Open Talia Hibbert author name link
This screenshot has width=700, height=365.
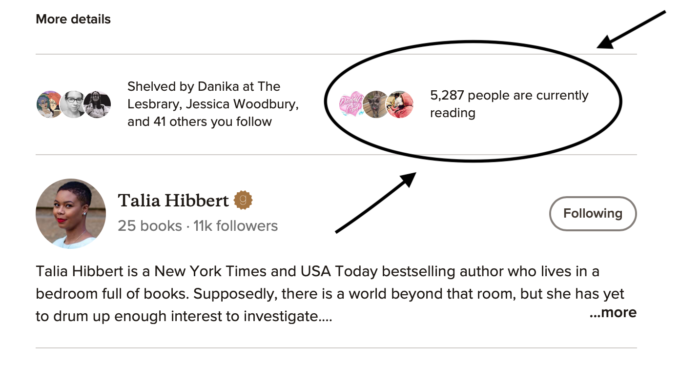[x=173, y=200]
